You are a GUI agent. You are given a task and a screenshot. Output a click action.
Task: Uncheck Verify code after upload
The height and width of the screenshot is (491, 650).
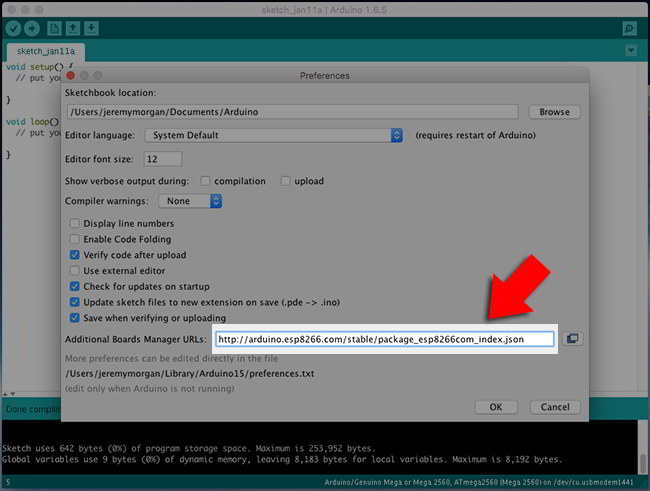point(75,255)
